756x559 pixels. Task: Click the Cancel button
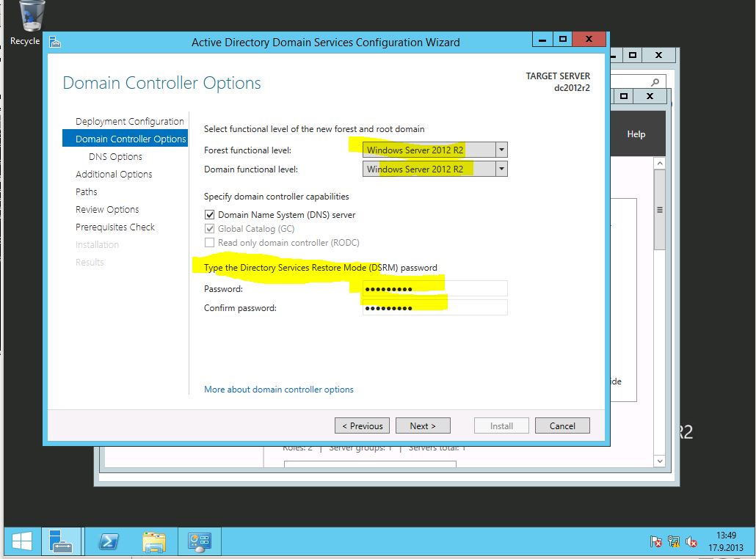point(562,426)
